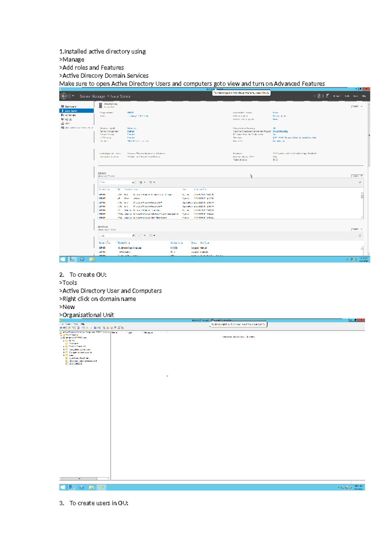The width and height of the screenshot is (392, 554).
Task: Open the Events TASKS dropdown
Action: point(357,176)
